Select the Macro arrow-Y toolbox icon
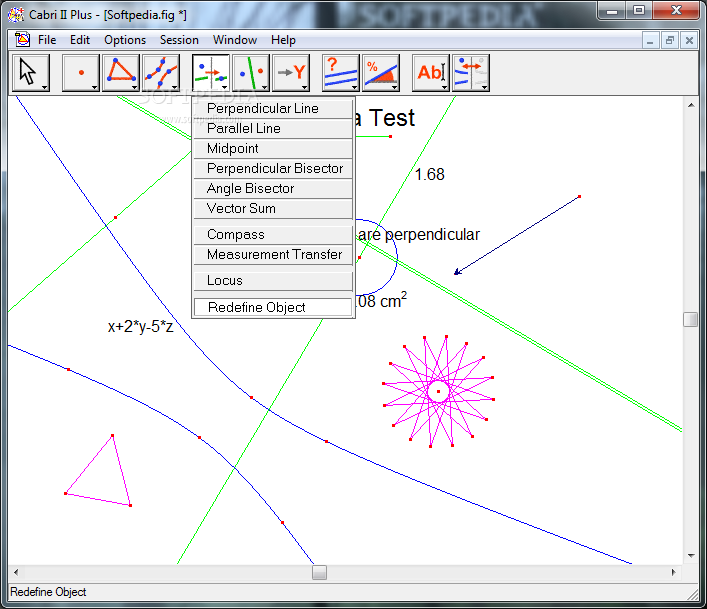Image resolution: width=707 pixels, height=609 pixels. [291, 73]
